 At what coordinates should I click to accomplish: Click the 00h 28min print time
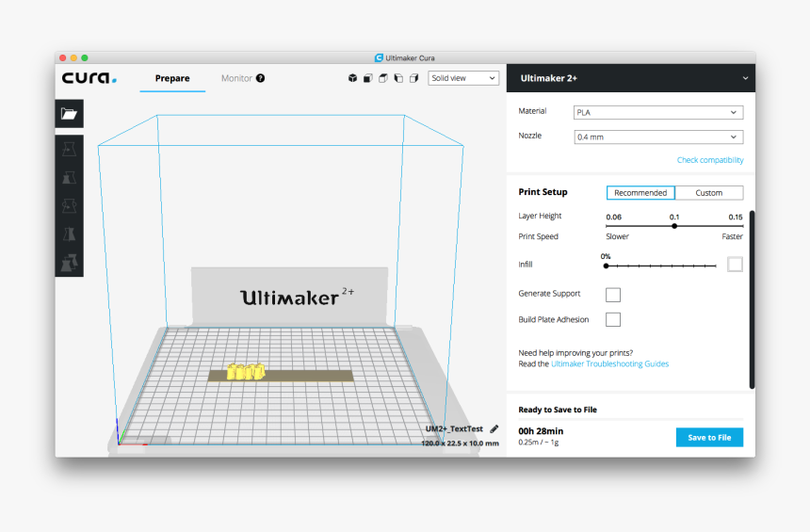tap(541, 430)
